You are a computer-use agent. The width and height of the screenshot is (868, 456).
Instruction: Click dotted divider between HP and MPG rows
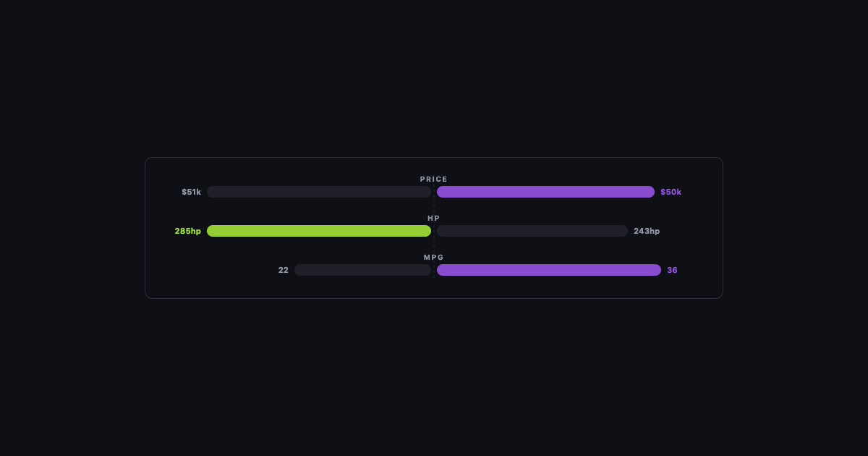tap(434, 245)
